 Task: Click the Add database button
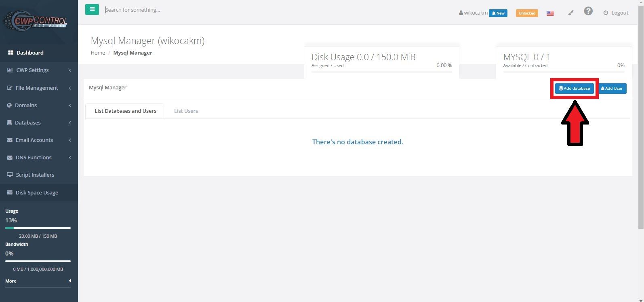point(574,89)
